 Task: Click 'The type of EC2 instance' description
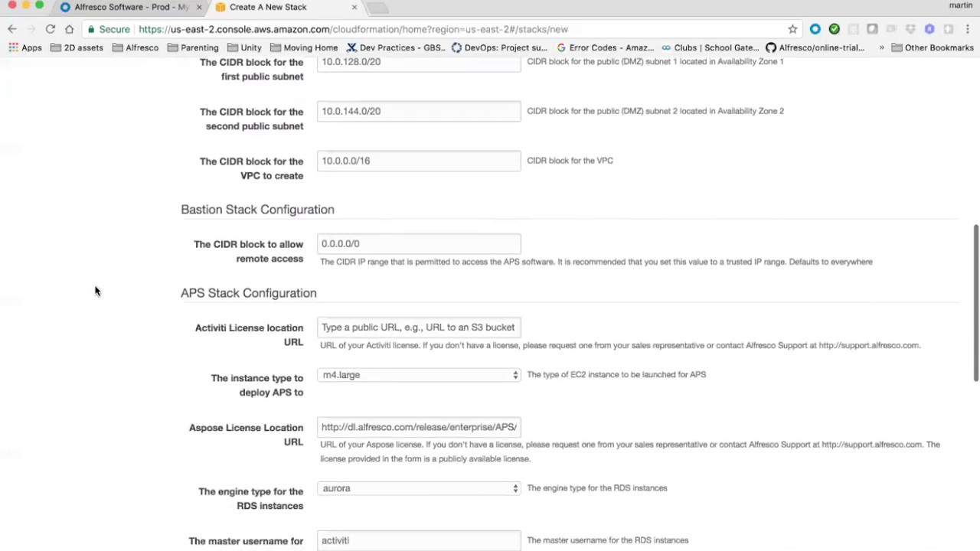(x=616, y=375)
